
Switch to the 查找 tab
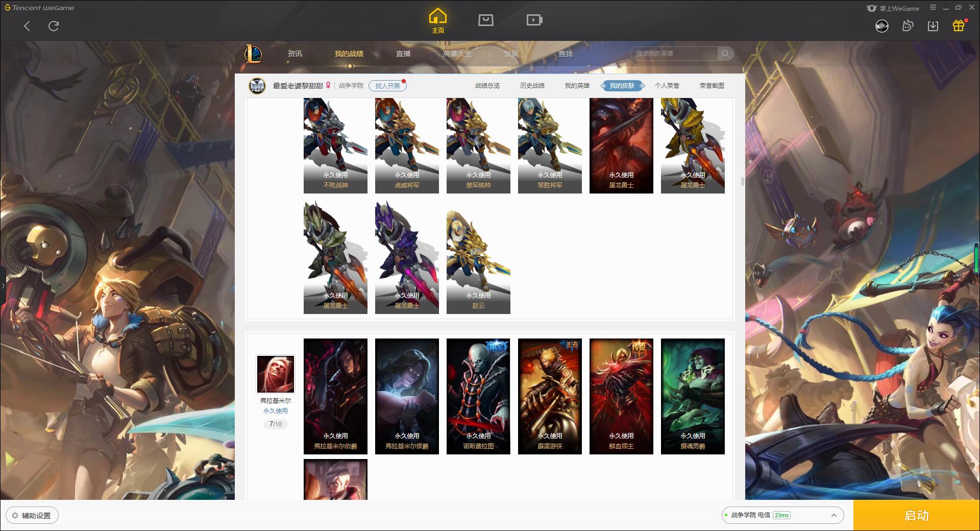(566, 54)
